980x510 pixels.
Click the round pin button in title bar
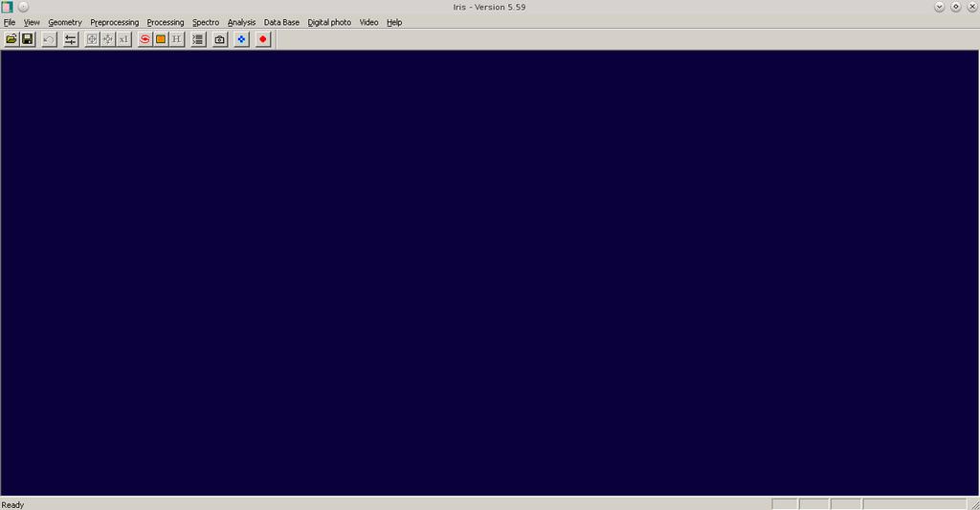(23, 7)
